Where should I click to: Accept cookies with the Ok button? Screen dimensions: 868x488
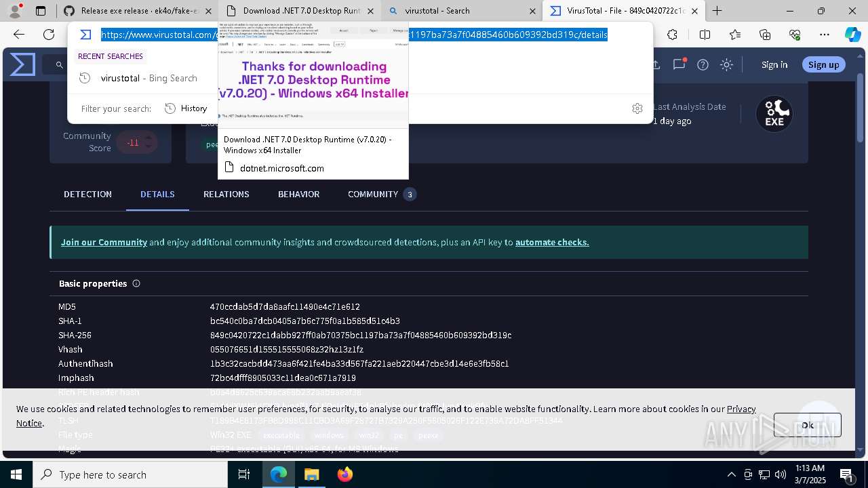pyautogui.click(x=808, y=425)
